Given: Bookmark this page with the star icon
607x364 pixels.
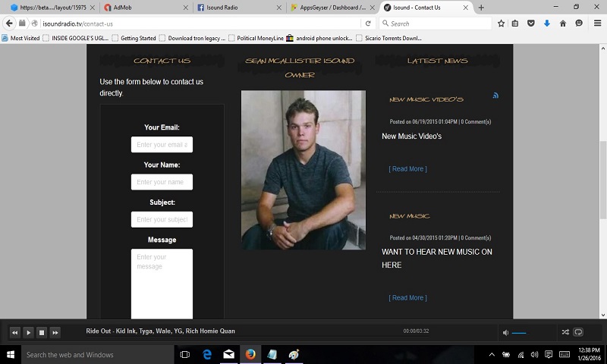Looking at the screenshot, I should 501,24.
